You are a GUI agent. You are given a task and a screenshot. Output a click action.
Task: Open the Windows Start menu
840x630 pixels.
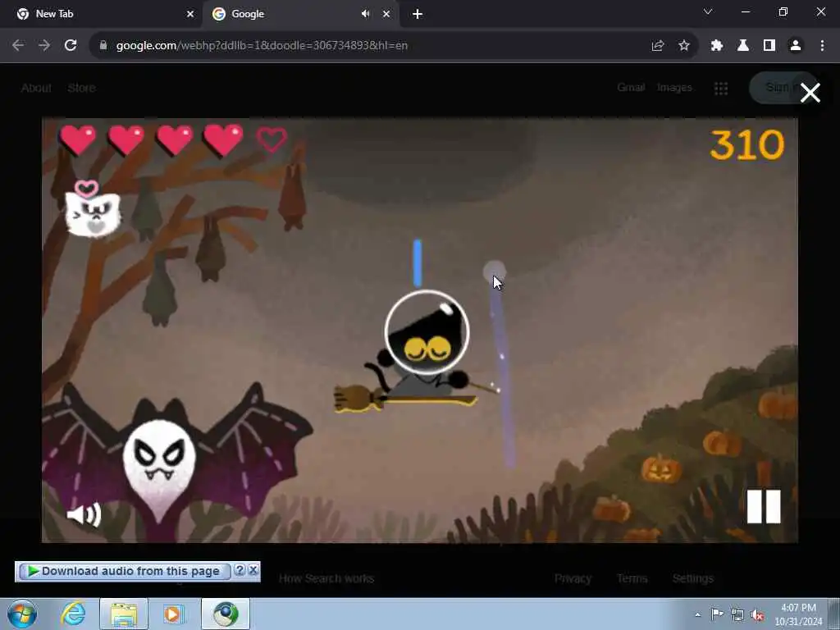point(22,614)
